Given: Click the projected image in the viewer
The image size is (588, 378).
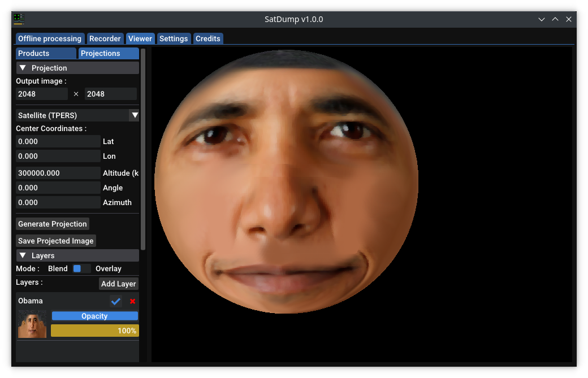Looking at the screenshot, I should [287, 182].
